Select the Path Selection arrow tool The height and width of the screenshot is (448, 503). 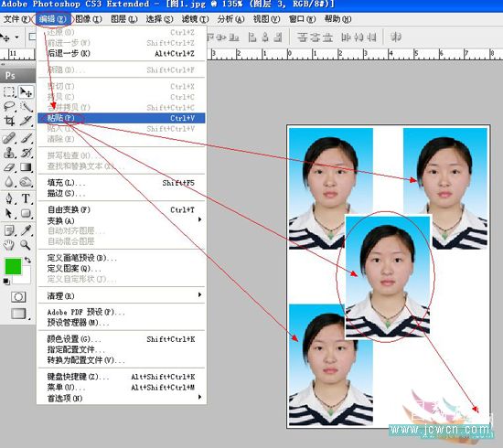(9, 213)
